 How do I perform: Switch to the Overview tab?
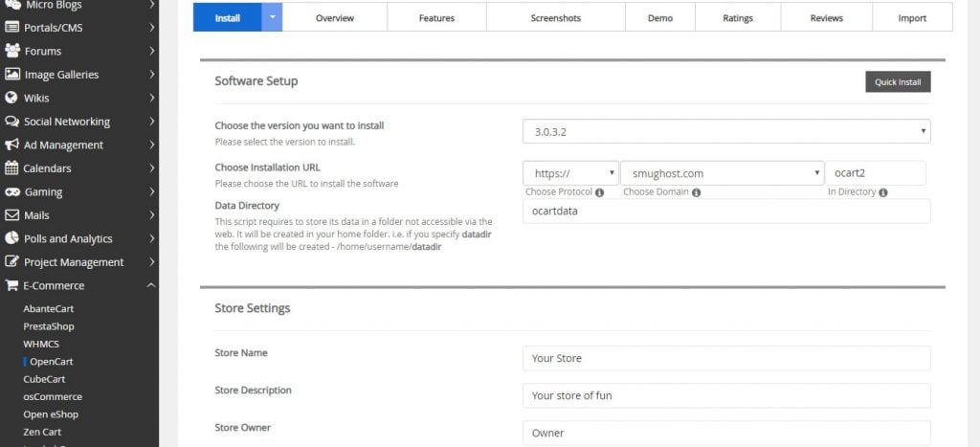(x=334, y=17)
